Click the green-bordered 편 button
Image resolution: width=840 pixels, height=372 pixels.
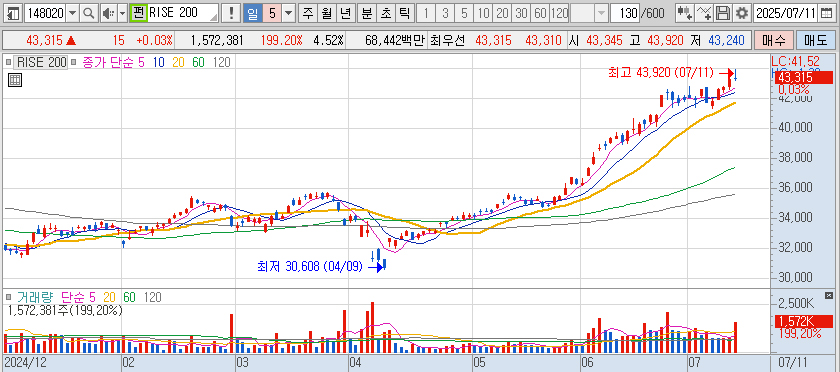pyautogui.click(x=138, y=13)
